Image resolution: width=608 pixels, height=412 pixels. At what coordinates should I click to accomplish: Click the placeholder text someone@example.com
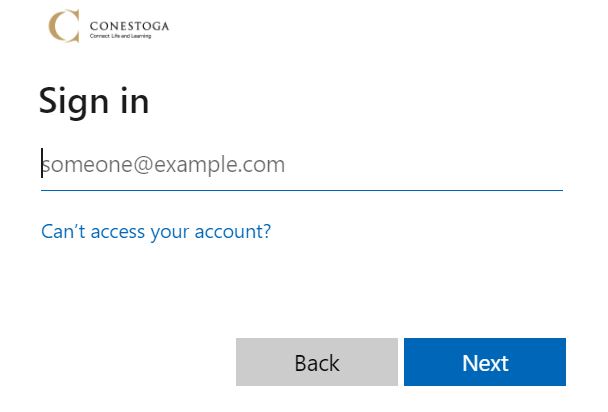pyautogui.click(x=165, y=164)
